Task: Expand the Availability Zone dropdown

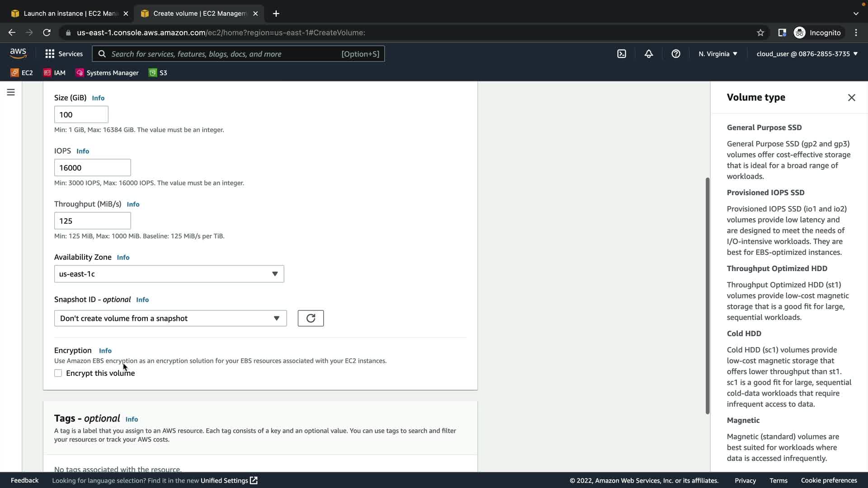Action: [169, 274]
